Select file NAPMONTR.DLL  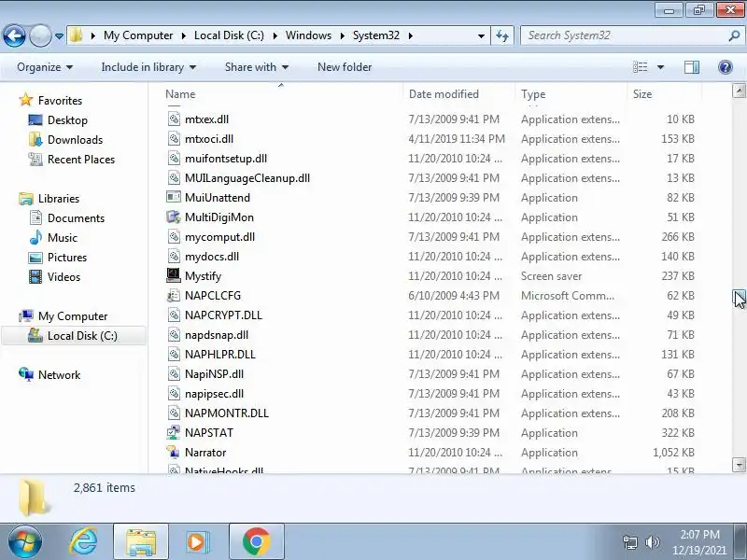[226, 413]
